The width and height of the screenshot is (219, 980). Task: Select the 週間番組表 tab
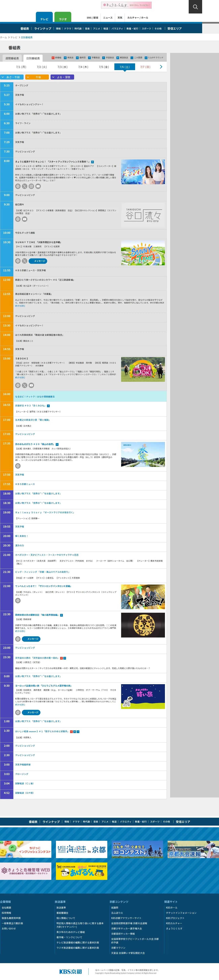pos(12,58)
